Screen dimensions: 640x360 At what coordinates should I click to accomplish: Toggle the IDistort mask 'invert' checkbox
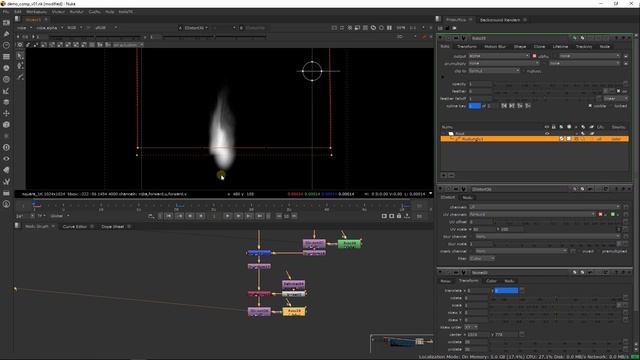coord(580,251)
